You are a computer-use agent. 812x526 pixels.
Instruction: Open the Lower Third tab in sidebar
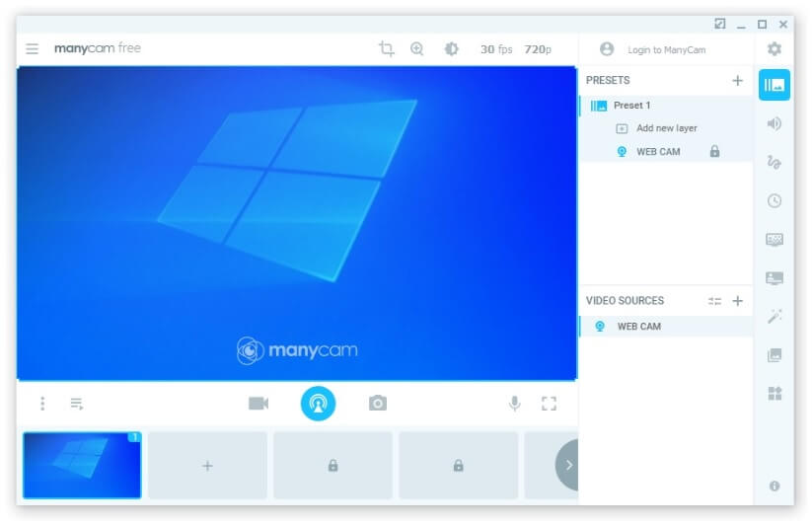775,278
